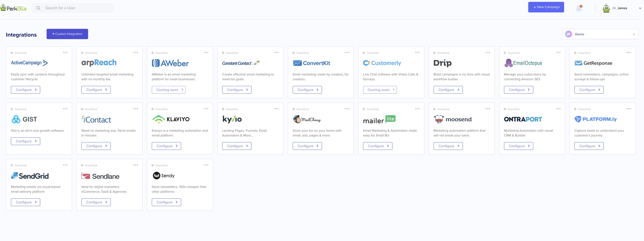This screenshot has width=644, height=241.
Task: Click the Drip logo thumbnail
Action: [443, 63]
